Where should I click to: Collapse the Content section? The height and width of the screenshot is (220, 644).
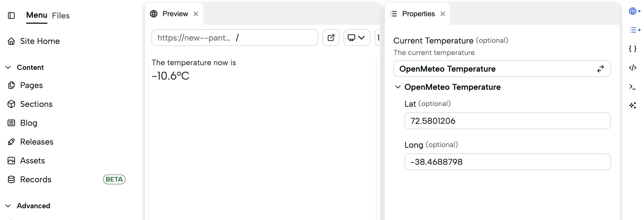click(x=8, y=67)
